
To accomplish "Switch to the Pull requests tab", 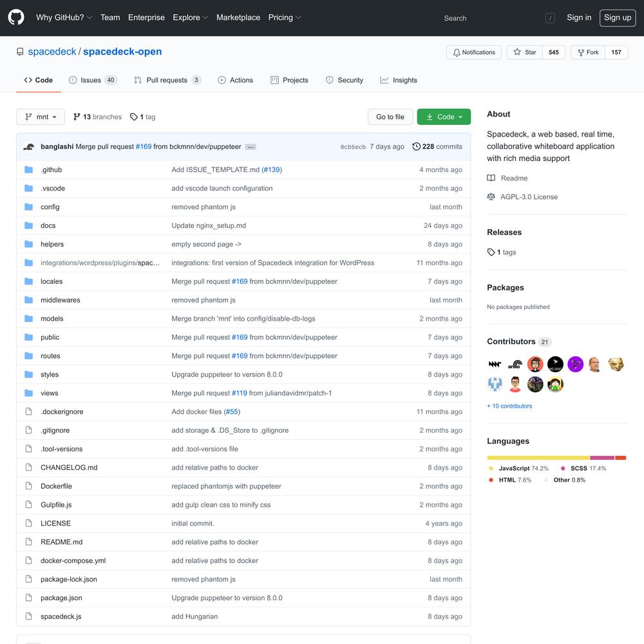I will (x=167, y=80).
